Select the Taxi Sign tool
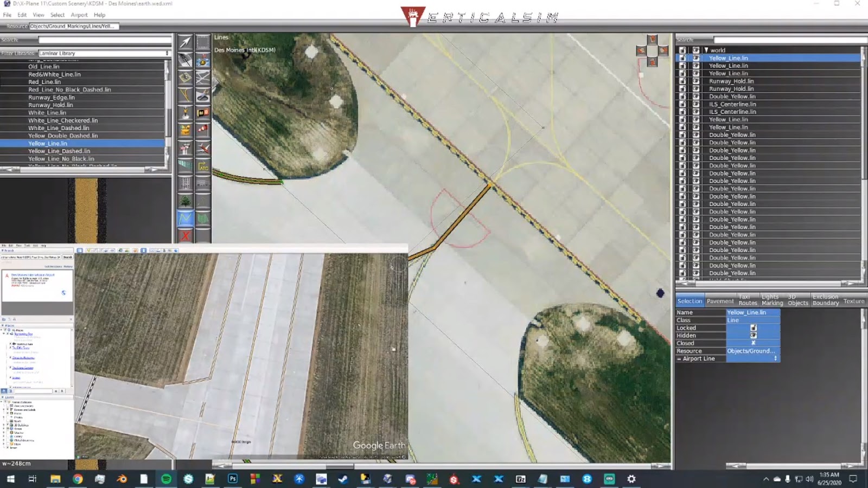This screenshot has height=488, width=868. pyautogui.click(x=203, y=113)
